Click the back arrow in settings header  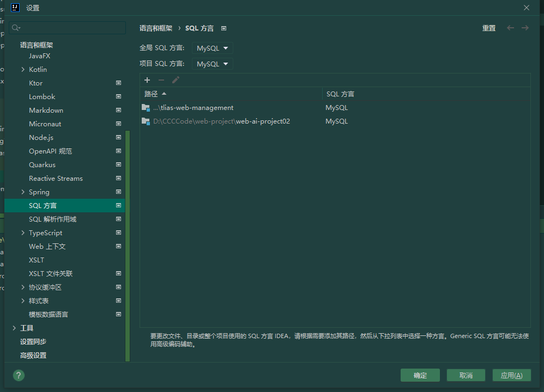[x=510, y=28]
